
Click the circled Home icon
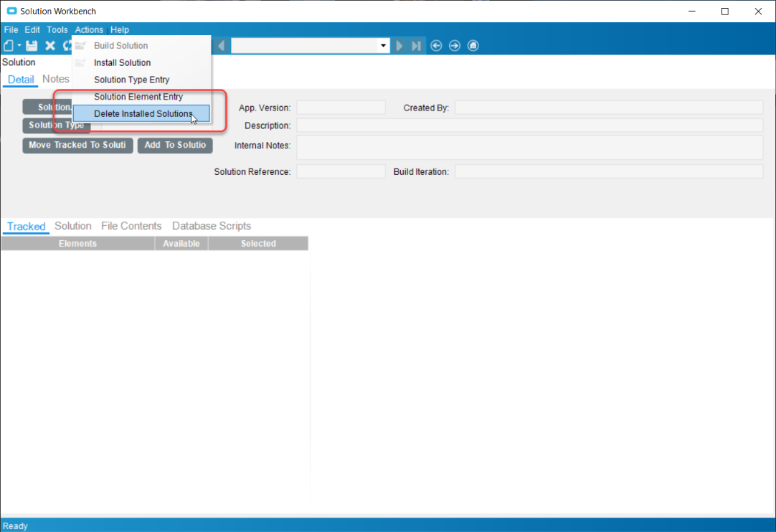(473, 46)
